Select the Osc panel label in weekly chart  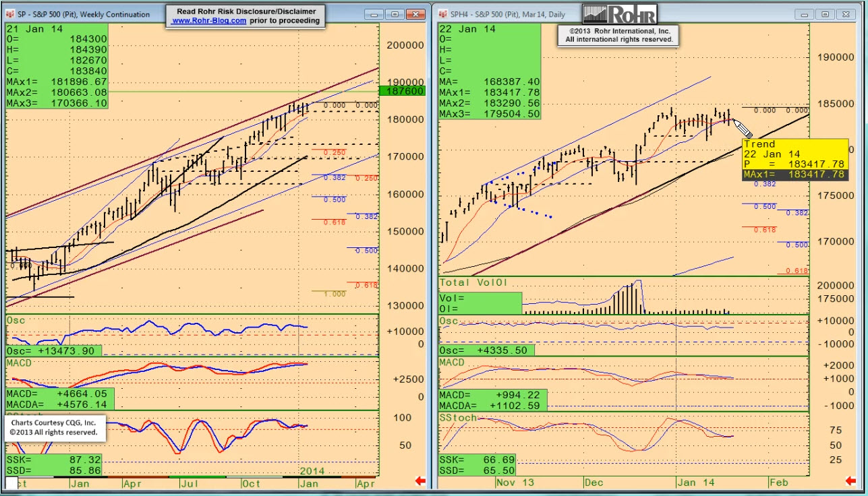[x=16, y=320]
